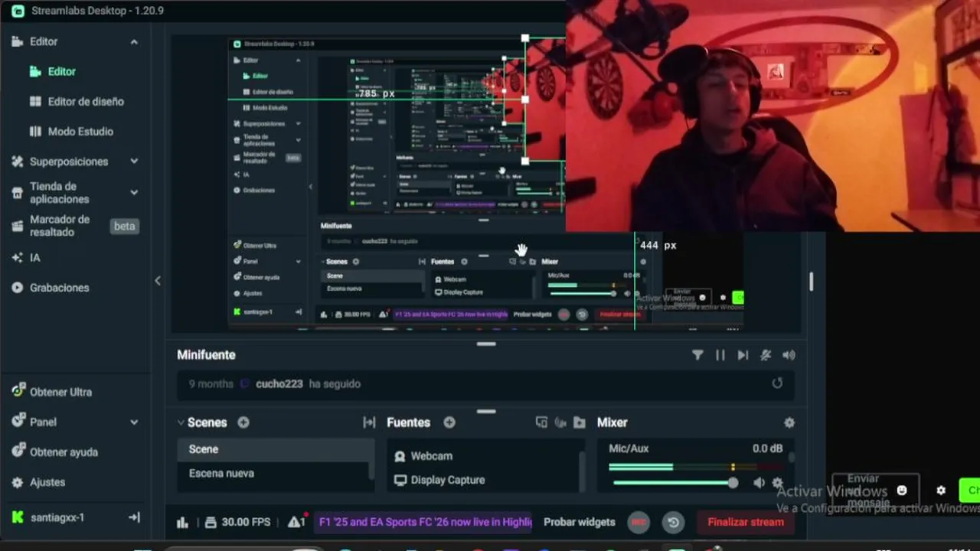Click Finalizar stream
The height and width of the screenshot is (551, 980).
point(746,522)
